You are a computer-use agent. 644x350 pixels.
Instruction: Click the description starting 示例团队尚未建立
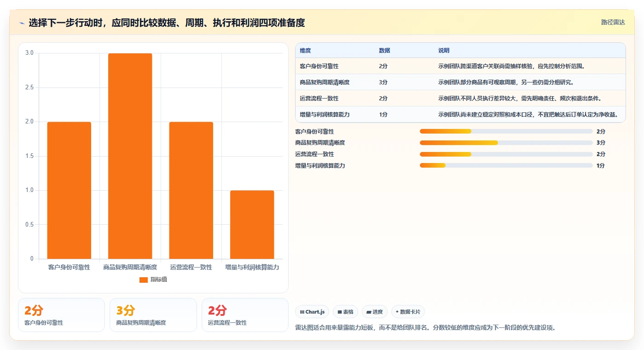click(528, 115)
